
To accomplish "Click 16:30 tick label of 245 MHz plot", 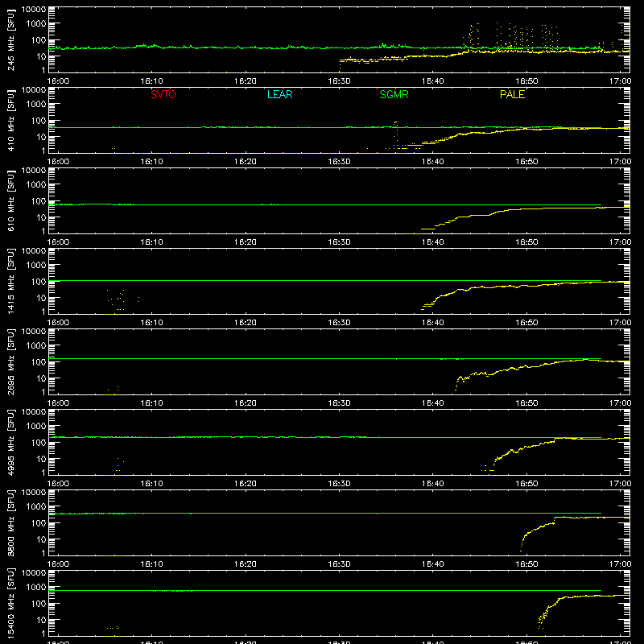I will tap(339, 81).
